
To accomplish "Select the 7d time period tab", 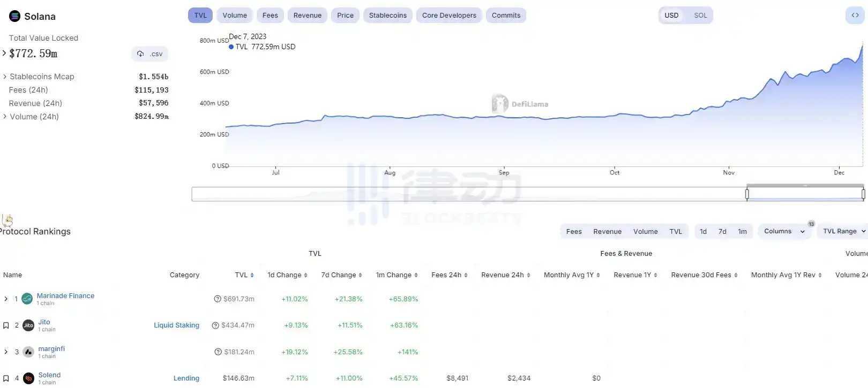I will click(722, 232).
